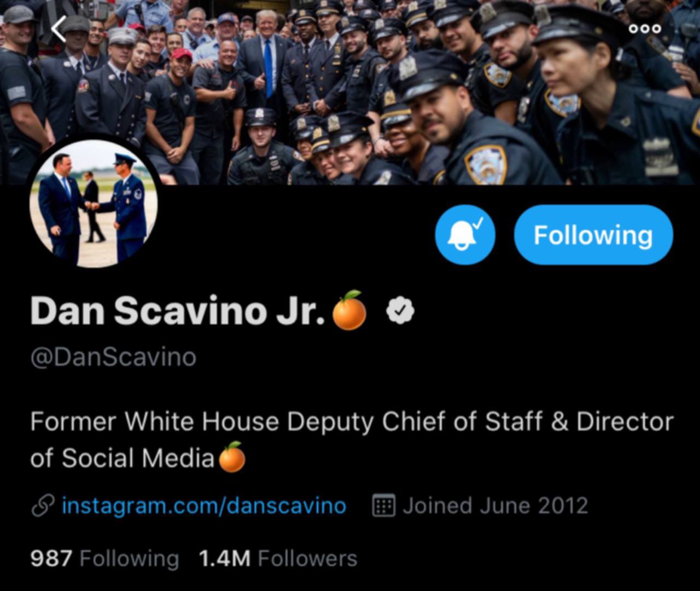
Task: Click the 'of Social Media' bio text
Action: [122, 458]
